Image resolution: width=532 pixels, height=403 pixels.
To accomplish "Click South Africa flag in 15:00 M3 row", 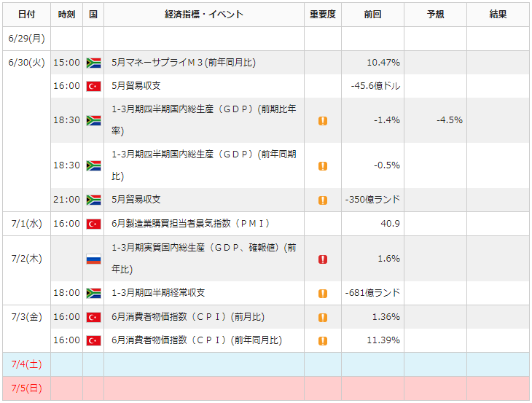I will 93,63.
